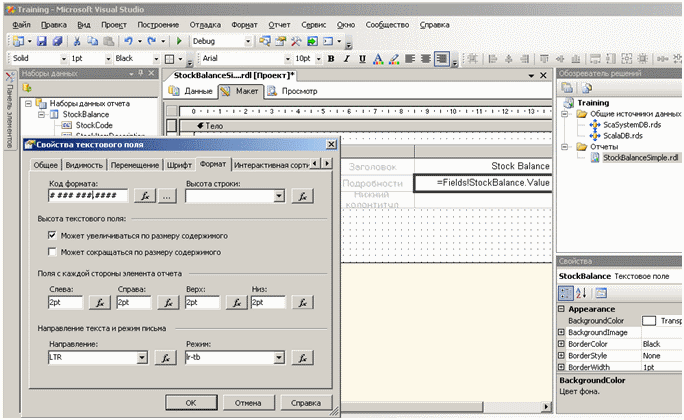Start debugging with the green play icon
Screen dimensions: 684x420
(179, 41)
